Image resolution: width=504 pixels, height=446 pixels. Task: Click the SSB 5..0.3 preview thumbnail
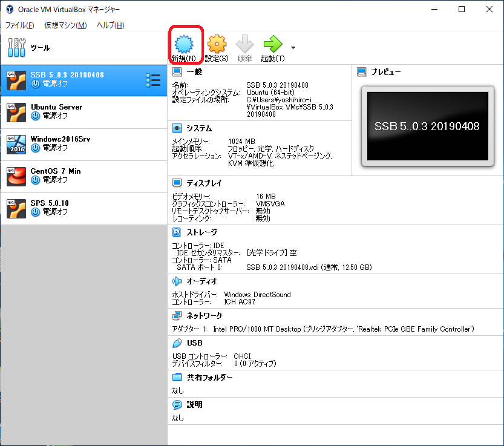point(428,126)
